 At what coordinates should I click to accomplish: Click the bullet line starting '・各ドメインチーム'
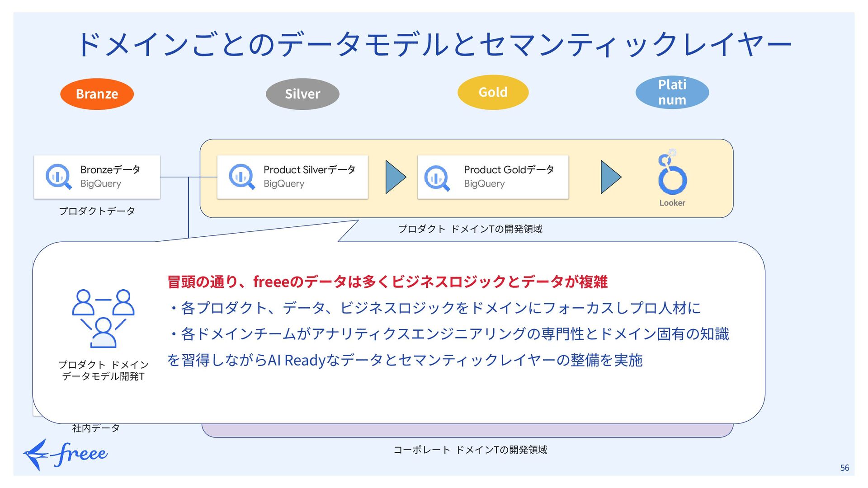coord(448,334)
